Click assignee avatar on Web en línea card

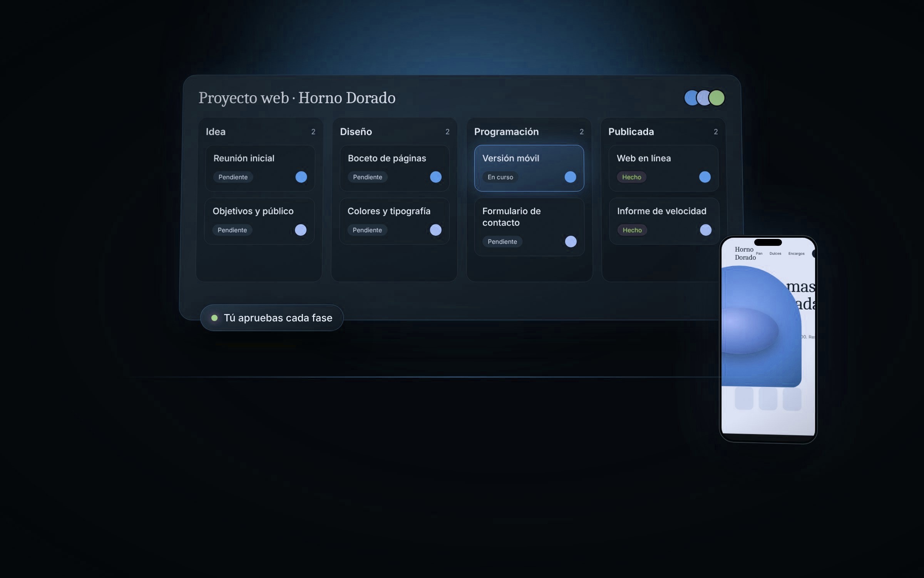tap(705, 177)
